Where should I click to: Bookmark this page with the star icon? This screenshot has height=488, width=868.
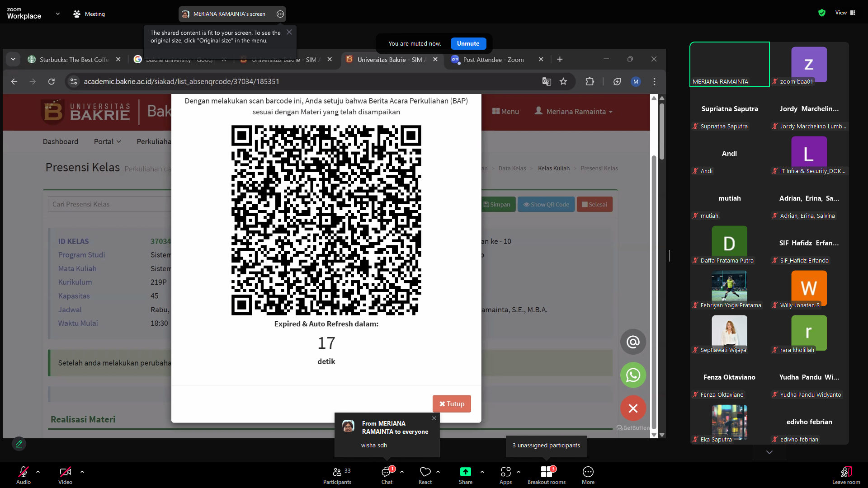coord(563,81)
